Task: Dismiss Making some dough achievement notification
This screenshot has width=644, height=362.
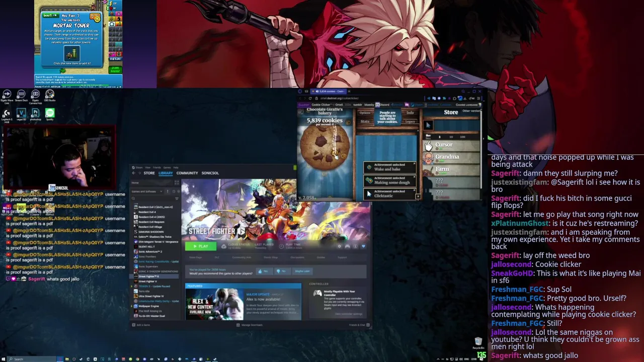Action: tap(414, 177)
